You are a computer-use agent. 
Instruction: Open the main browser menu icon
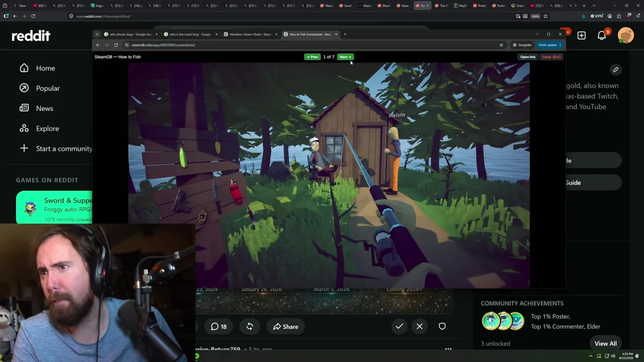click(x=637, y=16)
